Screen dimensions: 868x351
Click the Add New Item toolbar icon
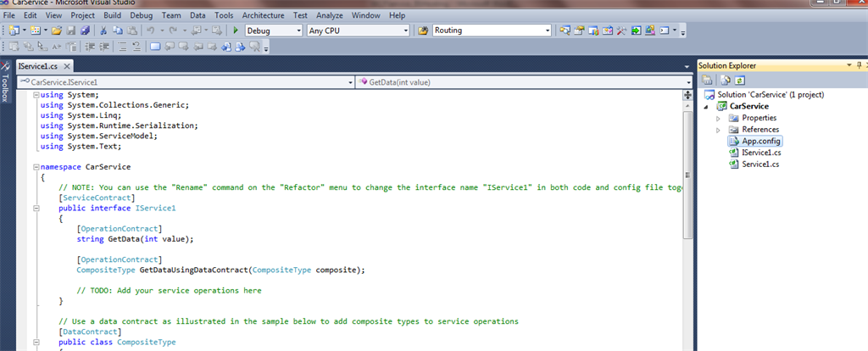pos(36,31)
